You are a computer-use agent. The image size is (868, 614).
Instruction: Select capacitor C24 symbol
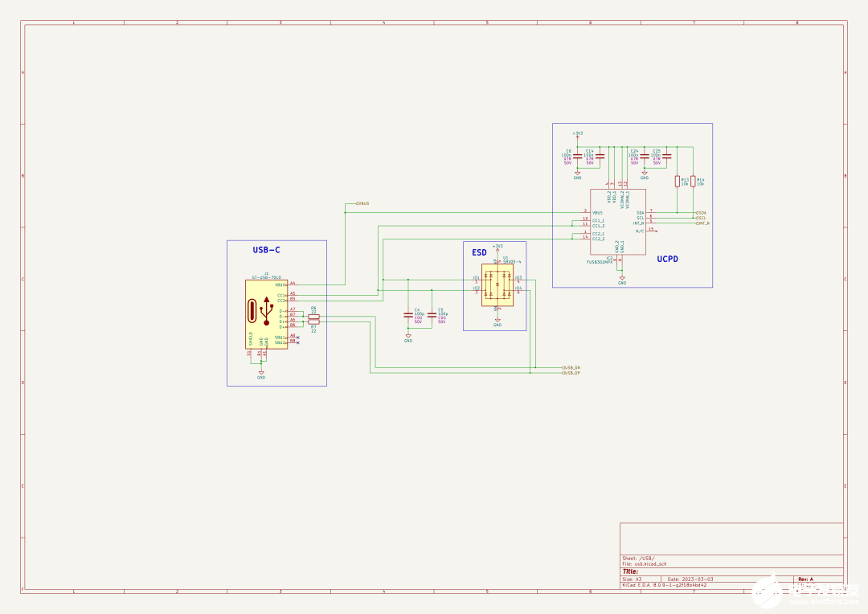(x=645, y=157)
